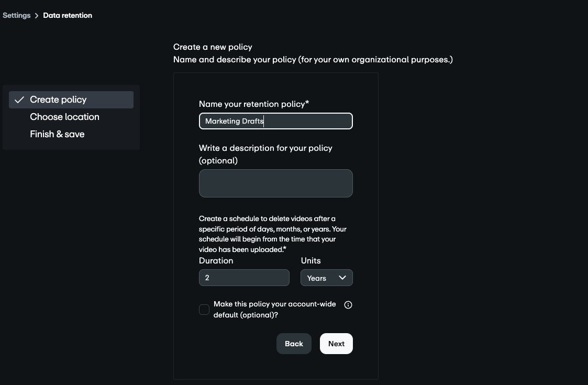This screenshot has width=588, height=385.
Task: Click the chevron on the Units selector
Action: pyautogui.click(x=342, y=278)
